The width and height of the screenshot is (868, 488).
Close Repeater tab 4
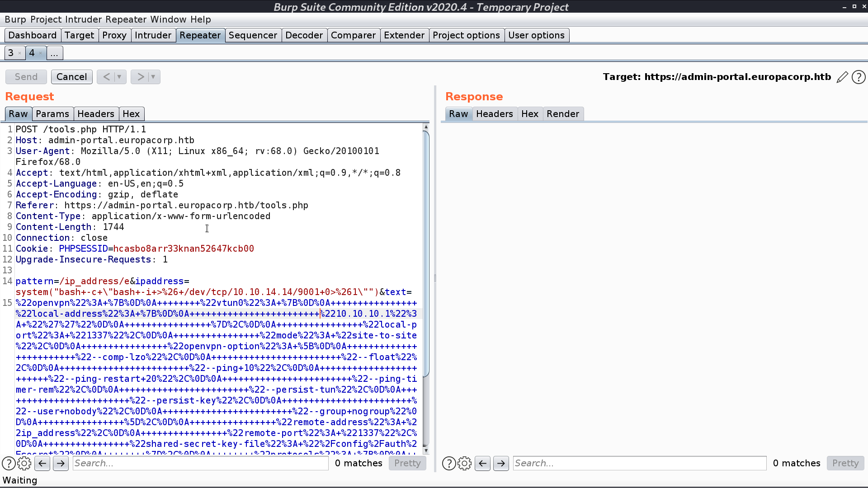[x=40, y=53]
